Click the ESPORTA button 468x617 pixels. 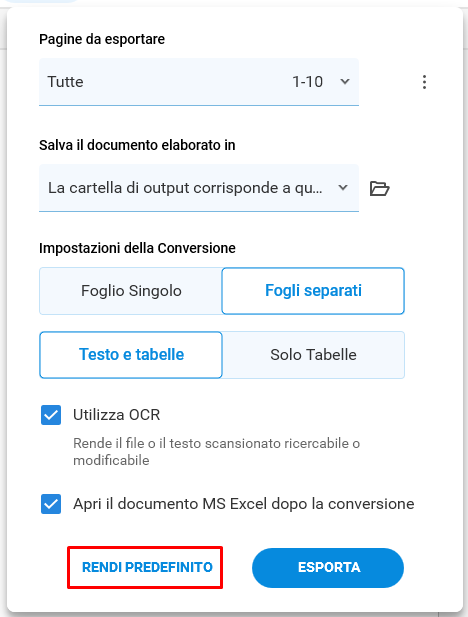click(328, 568)
